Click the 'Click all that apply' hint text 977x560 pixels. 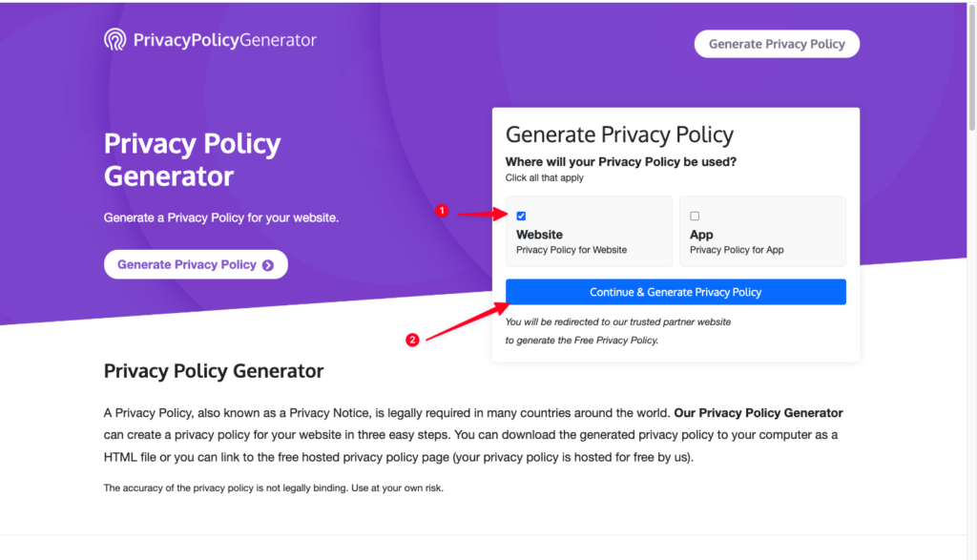pyautogui.click(x=544, y=177)
